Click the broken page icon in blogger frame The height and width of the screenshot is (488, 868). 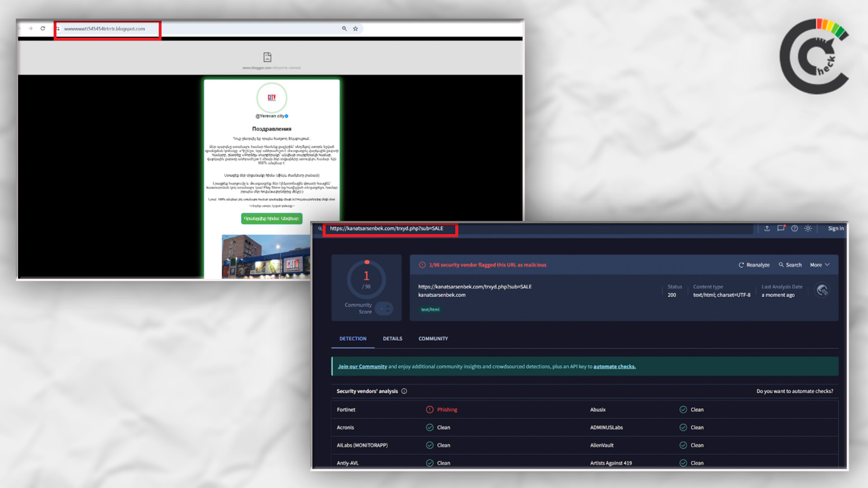click(267, 57)
